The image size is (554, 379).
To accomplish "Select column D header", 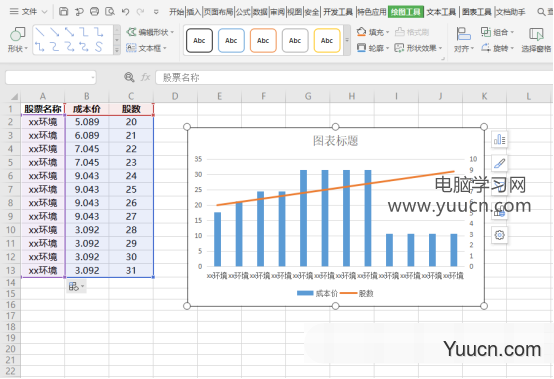I will pos(175,96).
